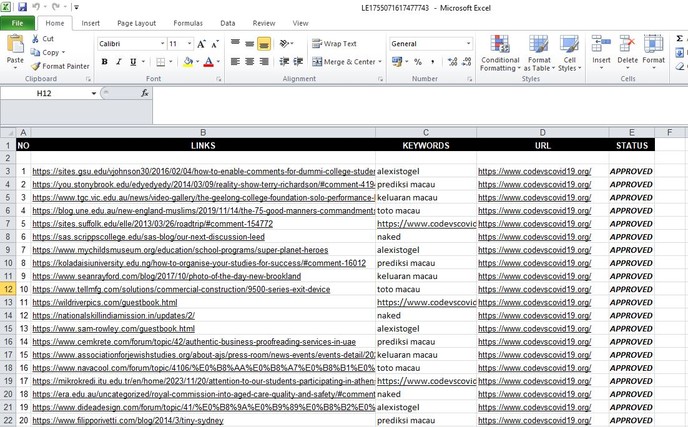
Task: Toggle Wrap Text for the cell
Action: pyautogui.click(x=334, y=44)
